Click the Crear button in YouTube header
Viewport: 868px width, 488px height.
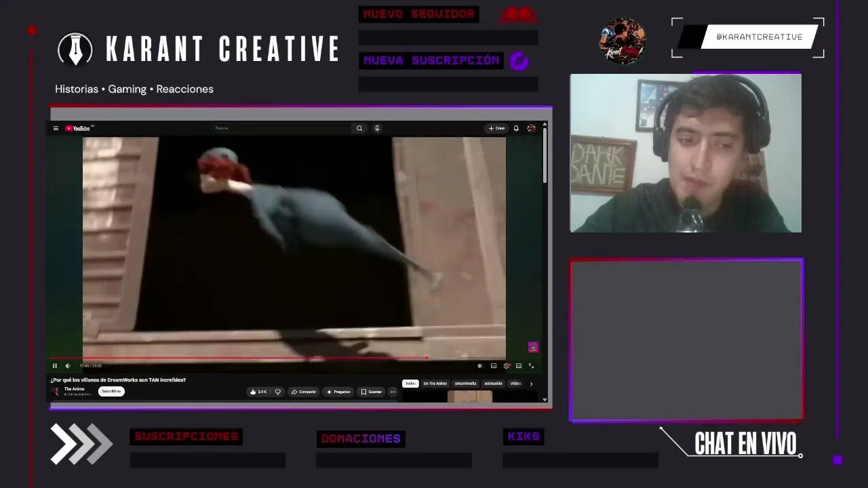[496, 128]
